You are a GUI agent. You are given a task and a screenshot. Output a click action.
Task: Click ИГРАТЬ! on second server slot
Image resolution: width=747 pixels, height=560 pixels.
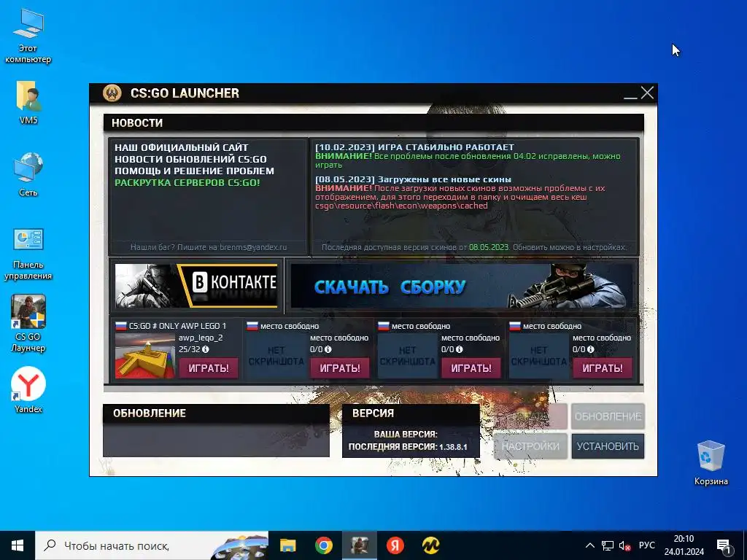click(340, 368)
